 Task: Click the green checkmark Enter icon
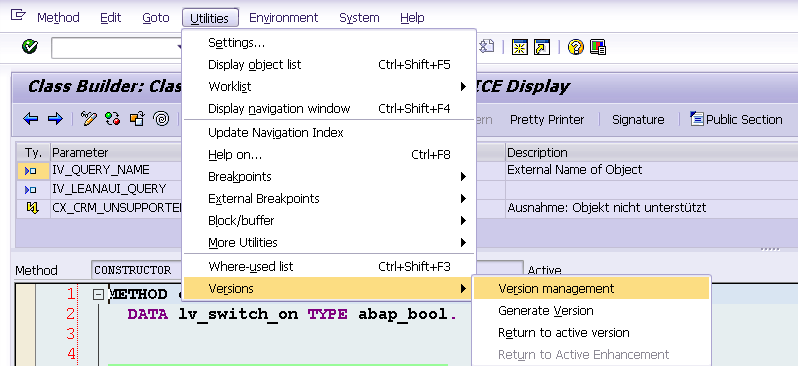[x=30, y=47]
